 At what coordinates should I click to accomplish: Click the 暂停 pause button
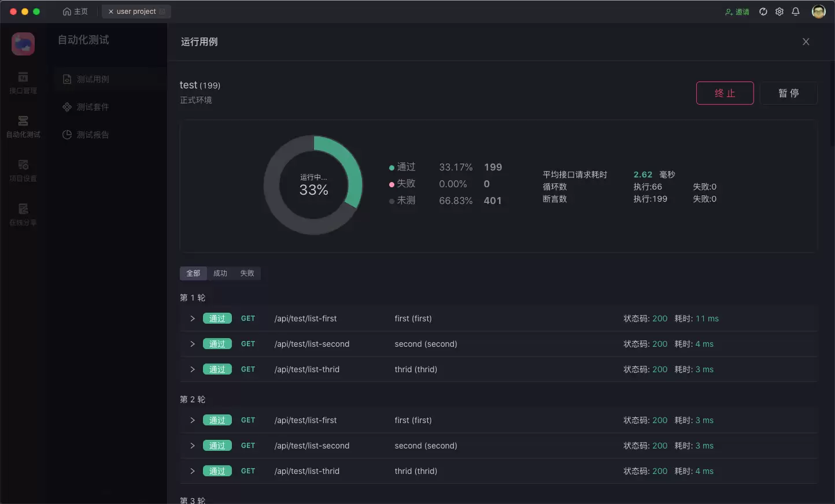[x=788, y=93]
